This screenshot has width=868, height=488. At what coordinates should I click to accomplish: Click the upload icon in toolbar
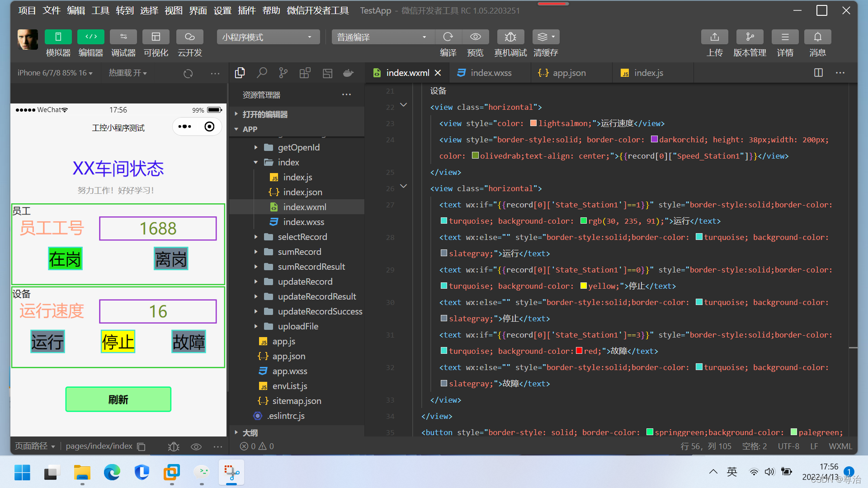[x=714, y=37]
